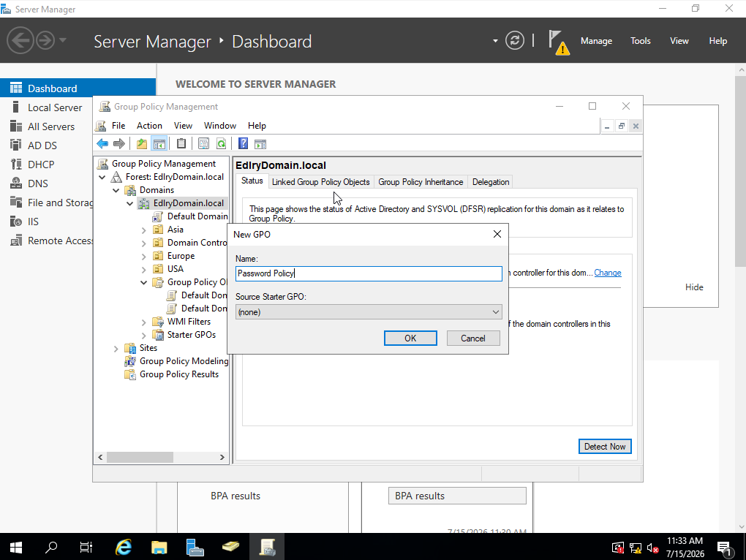Click Detect Now button
The height and width of the screenshot is (560, 746).
click(x=605, y=447)
